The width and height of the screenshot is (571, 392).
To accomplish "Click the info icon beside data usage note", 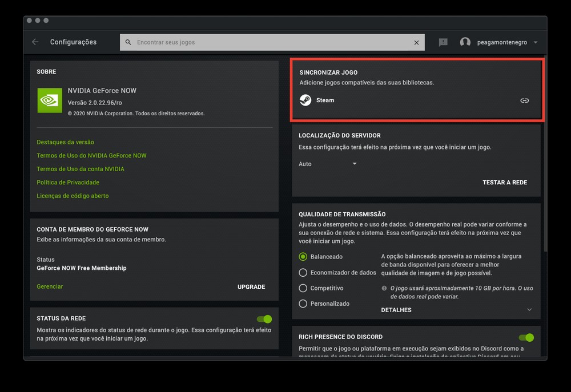I will (x=384, y=288).
